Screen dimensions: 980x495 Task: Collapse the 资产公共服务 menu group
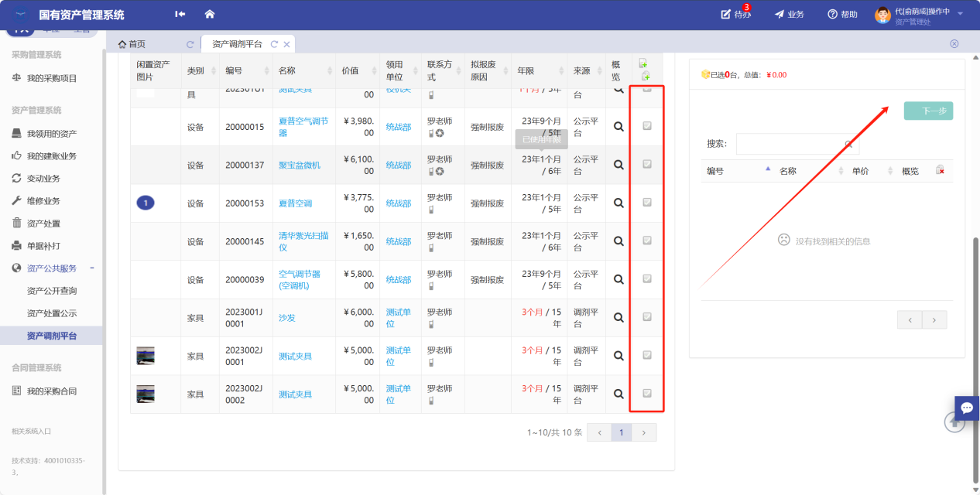92,268
